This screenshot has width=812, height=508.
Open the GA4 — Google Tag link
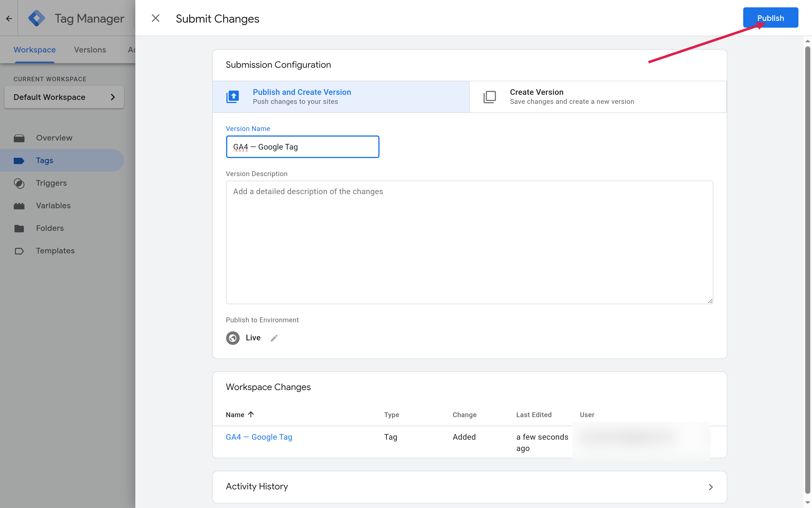pos(259,437)
